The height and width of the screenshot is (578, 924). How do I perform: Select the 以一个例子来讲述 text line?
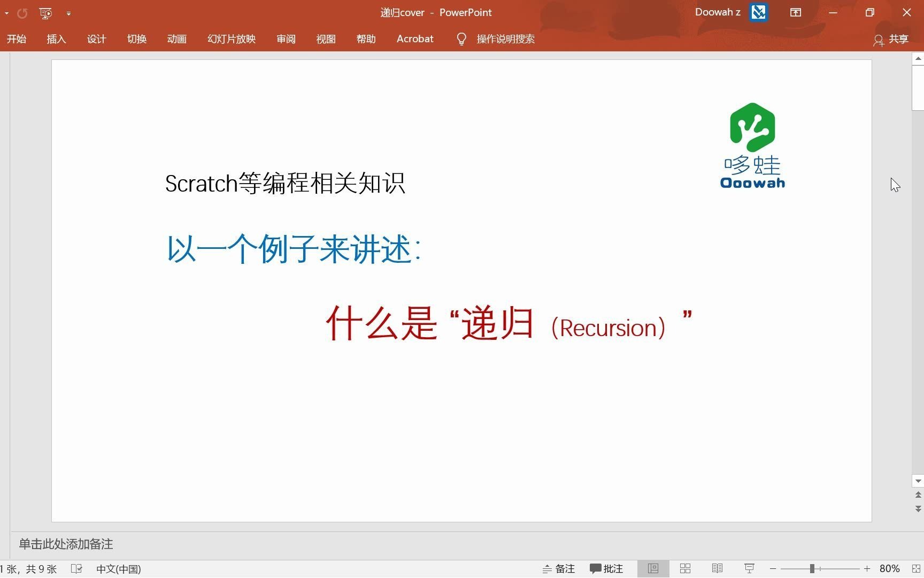pyautogui.click(x=294, y=249)
